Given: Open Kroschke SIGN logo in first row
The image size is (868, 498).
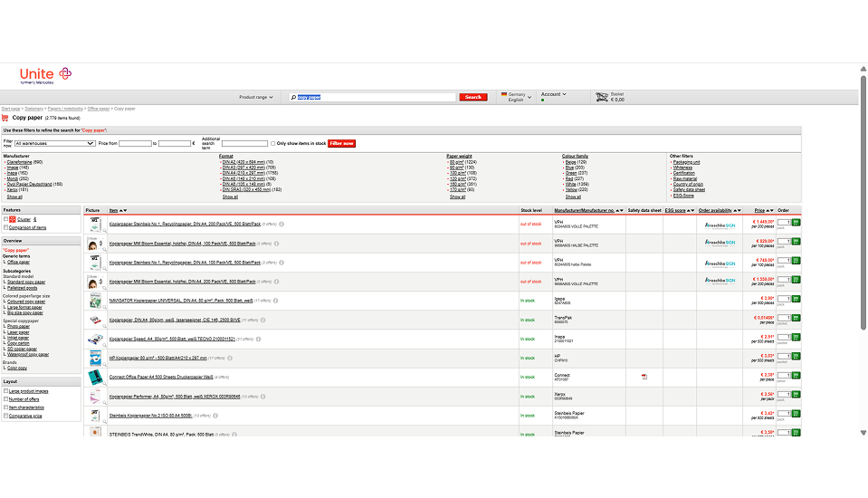Looking at the screenshot, I should [x=720, y=225].
